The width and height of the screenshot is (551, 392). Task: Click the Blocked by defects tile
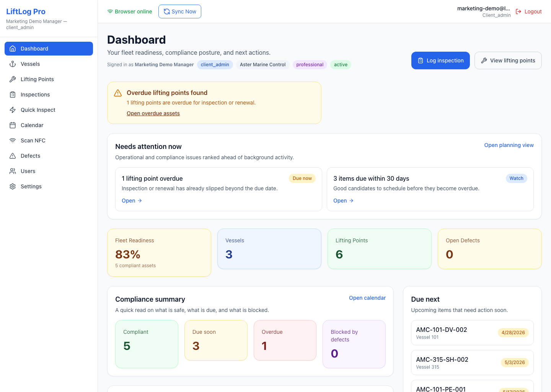[x=354, y=344]
